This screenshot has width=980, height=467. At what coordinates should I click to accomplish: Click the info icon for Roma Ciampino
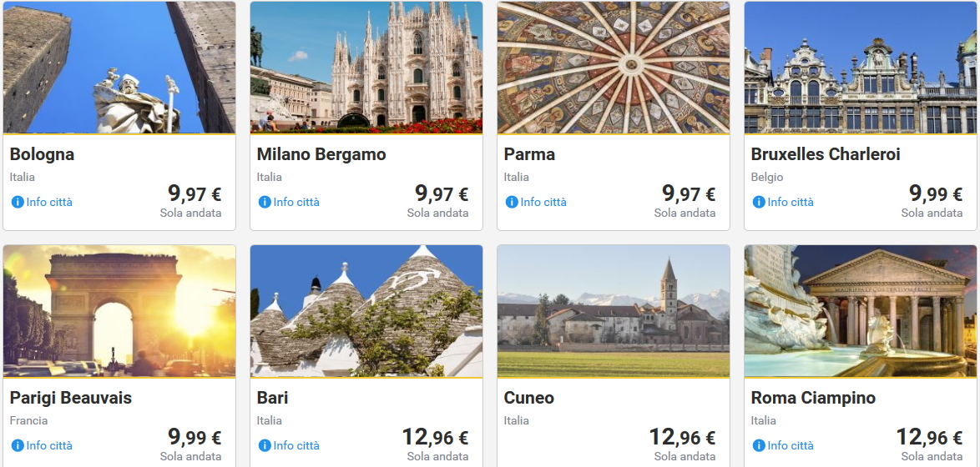coord(759,445)
